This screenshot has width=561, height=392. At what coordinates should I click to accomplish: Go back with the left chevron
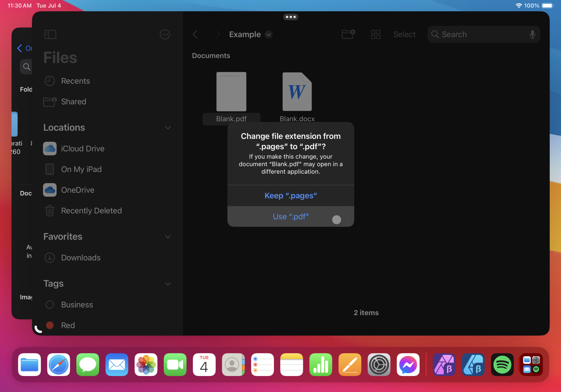(196, 35)
